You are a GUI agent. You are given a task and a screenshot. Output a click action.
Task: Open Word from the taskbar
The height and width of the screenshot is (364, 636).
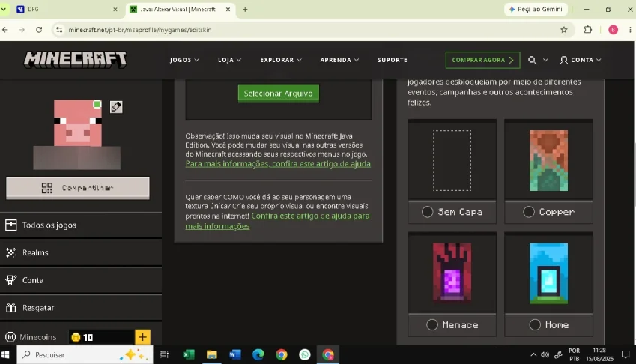point(235,355)
